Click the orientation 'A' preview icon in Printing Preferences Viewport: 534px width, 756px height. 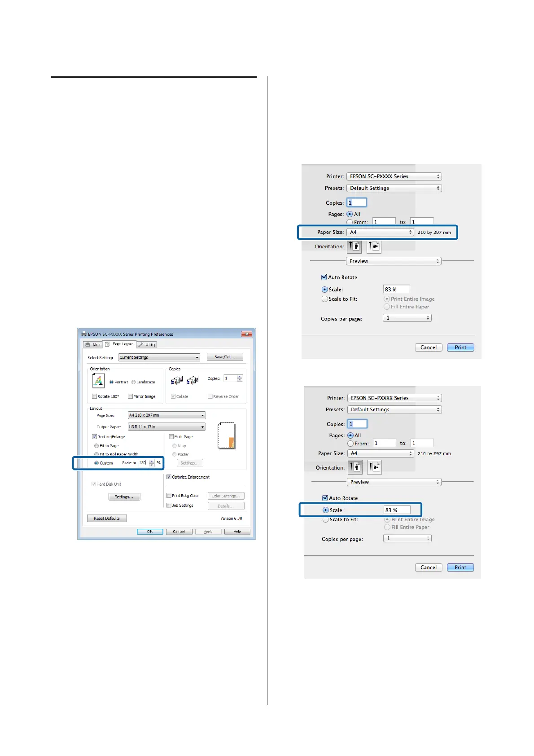pos(98,381)
